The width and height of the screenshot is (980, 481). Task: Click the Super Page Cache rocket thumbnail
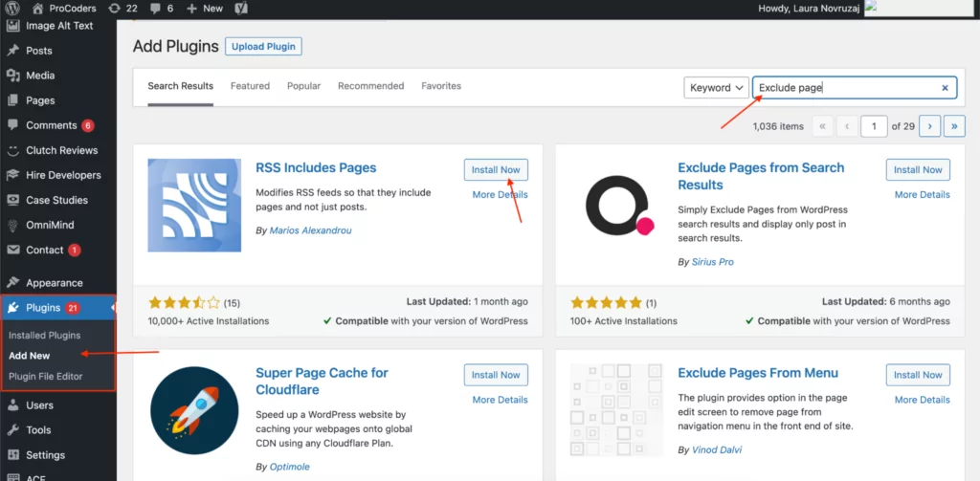[x=194, y=410]
